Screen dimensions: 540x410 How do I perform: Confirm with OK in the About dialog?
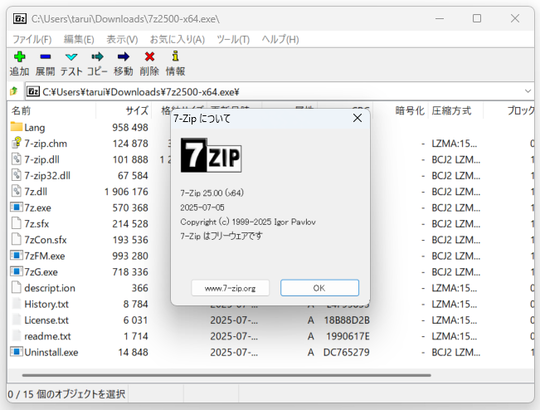pyautogui.click(x=320, y=288)
